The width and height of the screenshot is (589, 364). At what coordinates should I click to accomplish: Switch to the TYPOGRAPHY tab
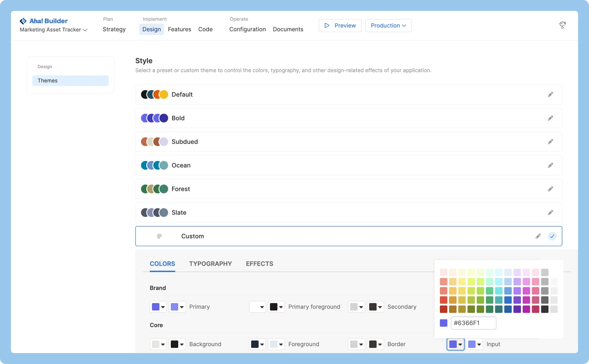click(x=210, y=264)
